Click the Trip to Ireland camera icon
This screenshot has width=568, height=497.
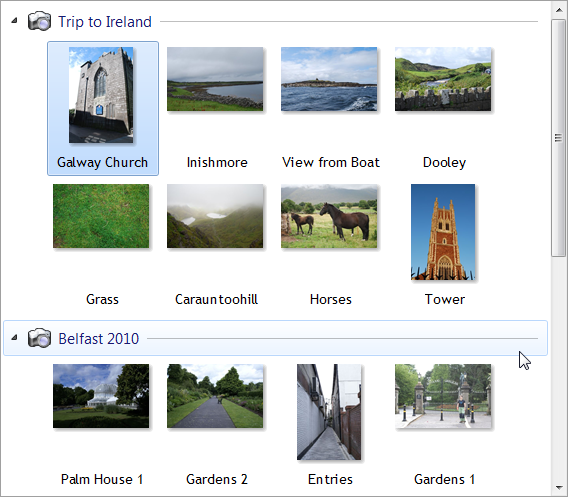[x=39, y=21]
